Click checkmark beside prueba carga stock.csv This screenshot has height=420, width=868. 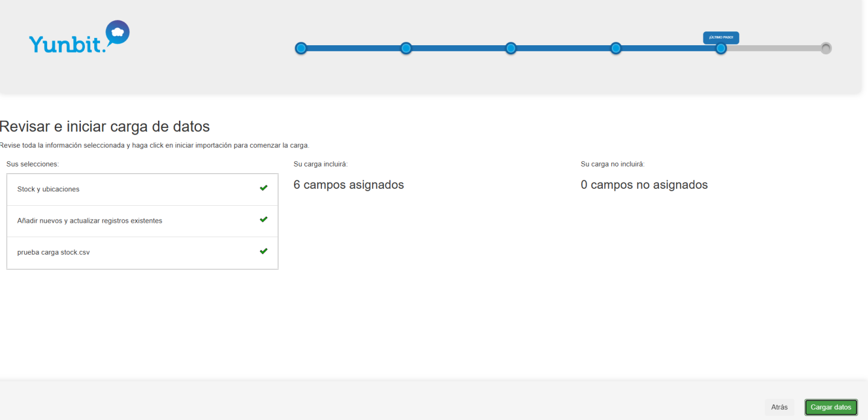(263, 251)
